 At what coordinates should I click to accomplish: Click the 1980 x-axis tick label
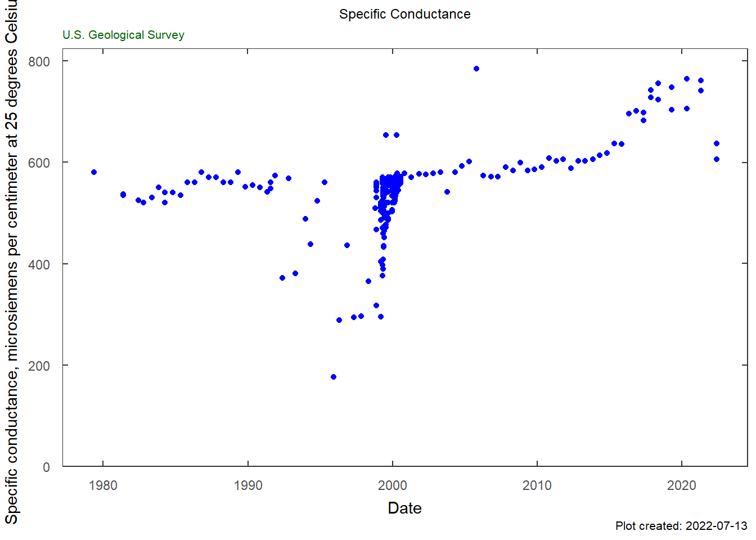[x=103, y=485]
